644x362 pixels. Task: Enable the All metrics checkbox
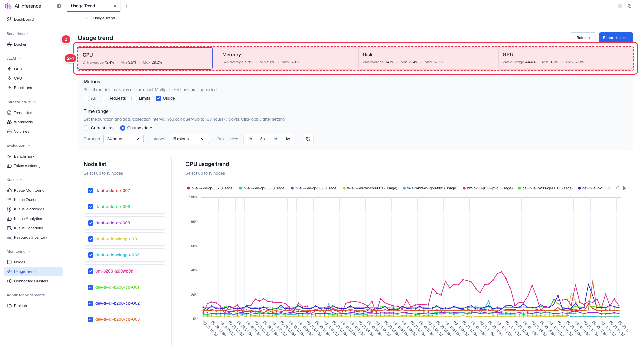(x=86, y=98)
